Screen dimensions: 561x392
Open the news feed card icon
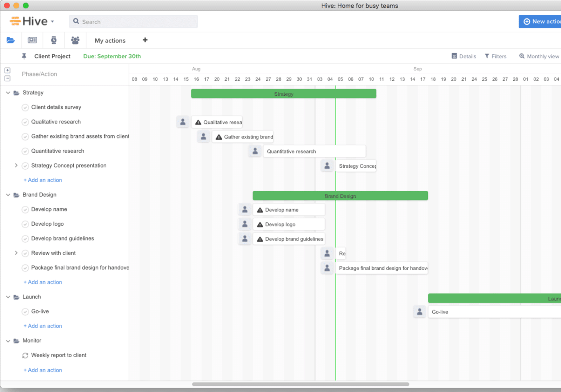(x=32, y=40)
